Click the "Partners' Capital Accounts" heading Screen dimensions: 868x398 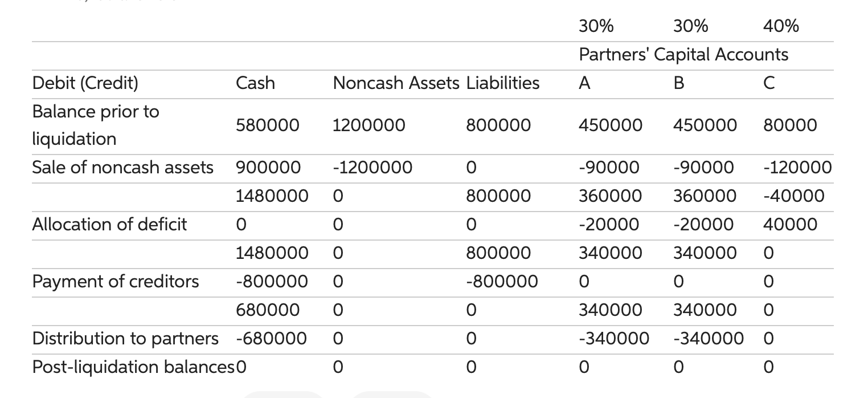[x=683, y=55]
